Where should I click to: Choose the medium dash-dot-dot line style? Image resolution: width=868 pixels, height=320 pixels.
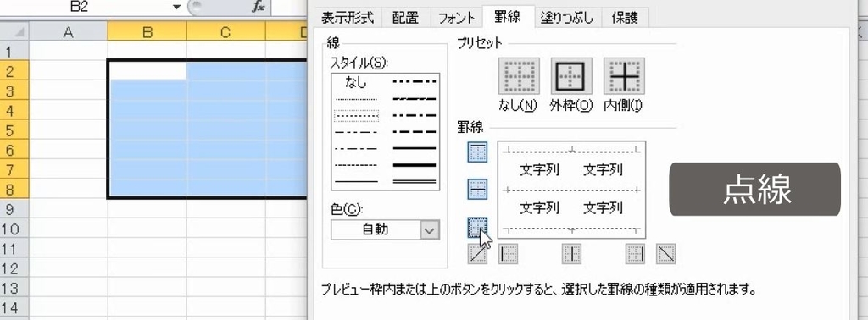pos(414,82)
